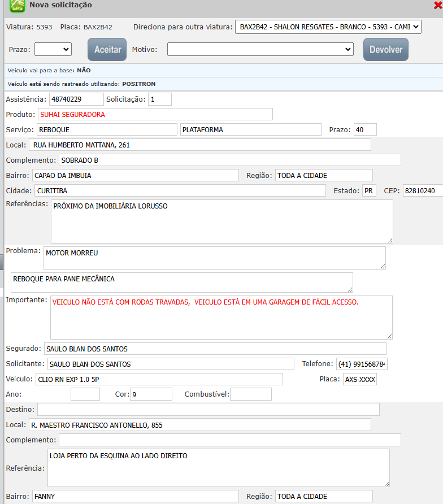Click the Problema text area MOTOR MORREU
This screenshot has width=443, height=504.
215,258
